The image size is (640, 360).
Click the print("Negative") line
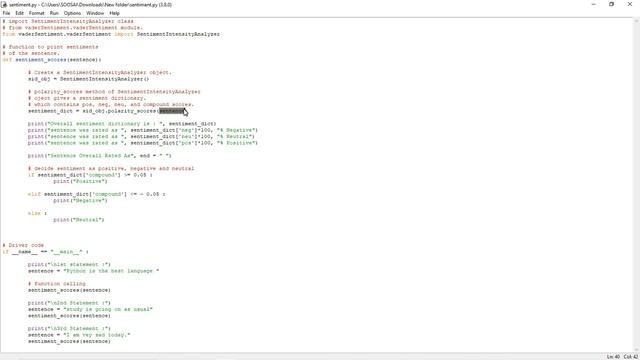80,201
